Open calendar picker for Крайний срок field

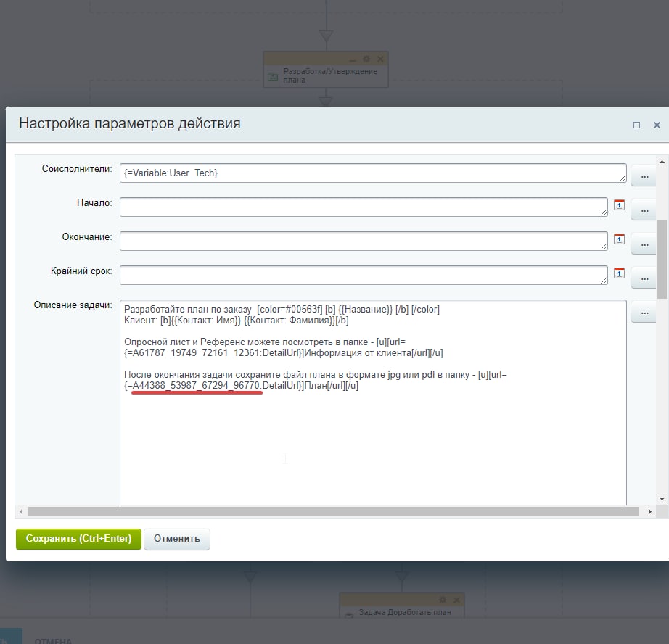coord(619,273)
